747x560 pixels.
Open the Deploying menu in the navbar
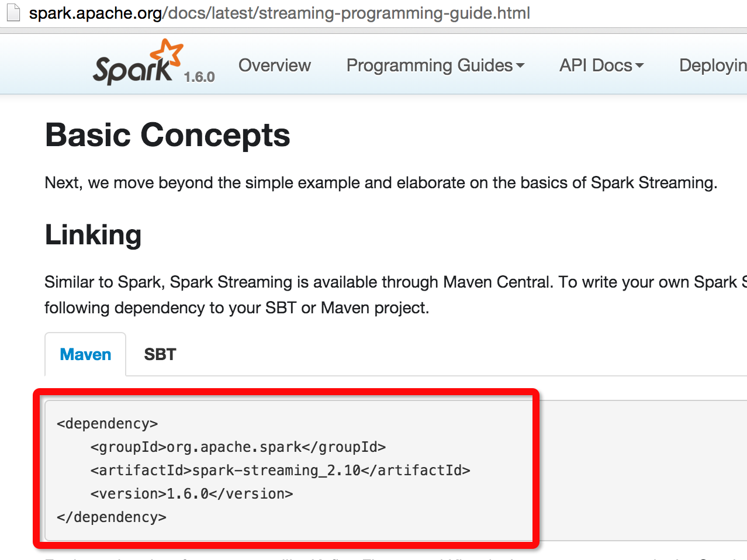713,65
